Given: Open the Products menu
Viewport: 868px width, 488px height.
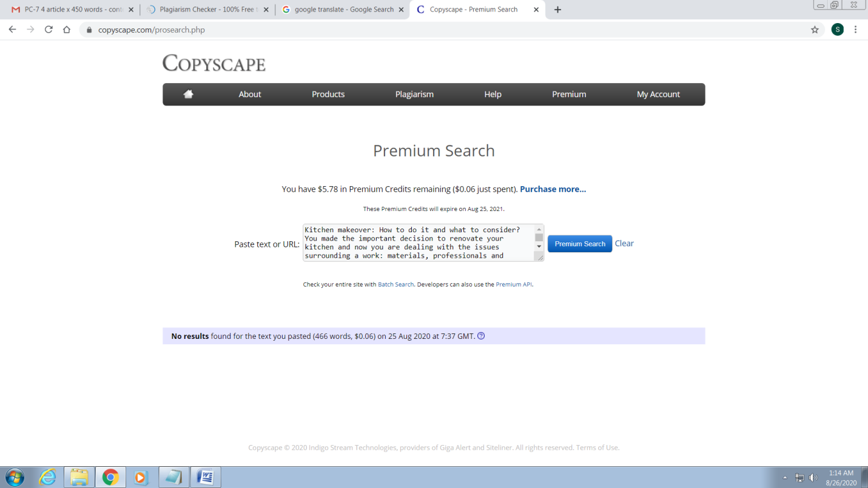Looking at the screenshot, I should (328, 95).
